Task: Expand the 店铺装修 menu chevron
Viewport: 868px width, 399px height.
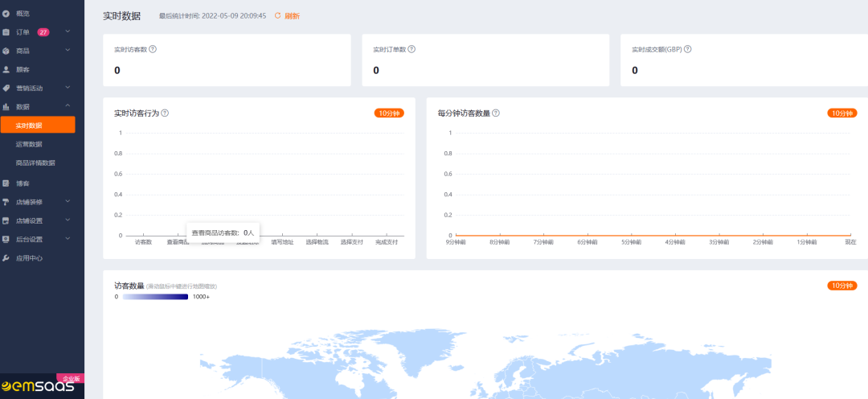Action: click(68, 202)
